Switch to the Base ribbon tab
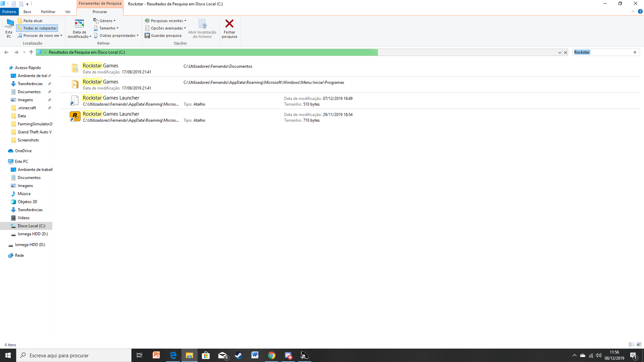Viewport: 644px width, 362px height. [x=27, y=12]
